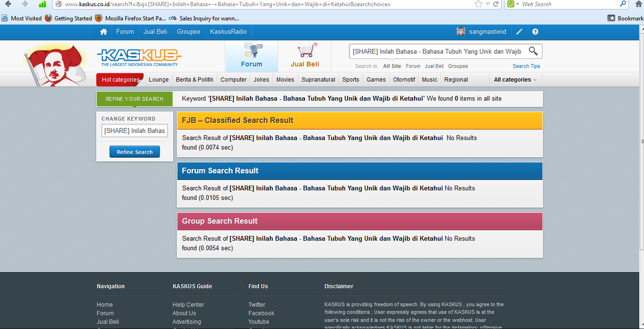Click the Web Search magnifier icon

coord(623,4)
